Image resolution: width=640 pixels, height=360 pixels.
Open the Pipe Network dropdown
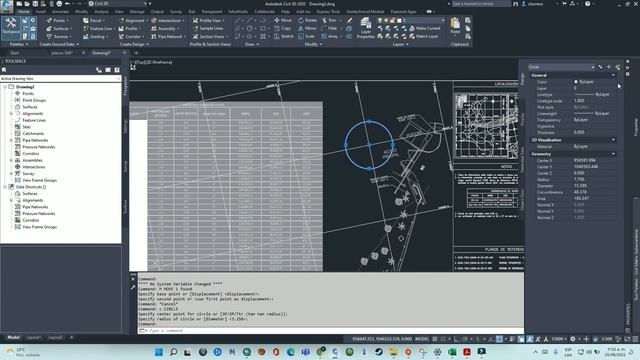click(169, 36)
